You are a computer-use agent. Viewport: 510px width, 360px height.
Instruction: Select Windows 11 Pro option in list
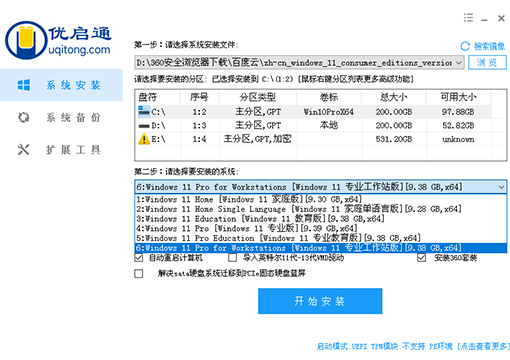click(247, 228)
